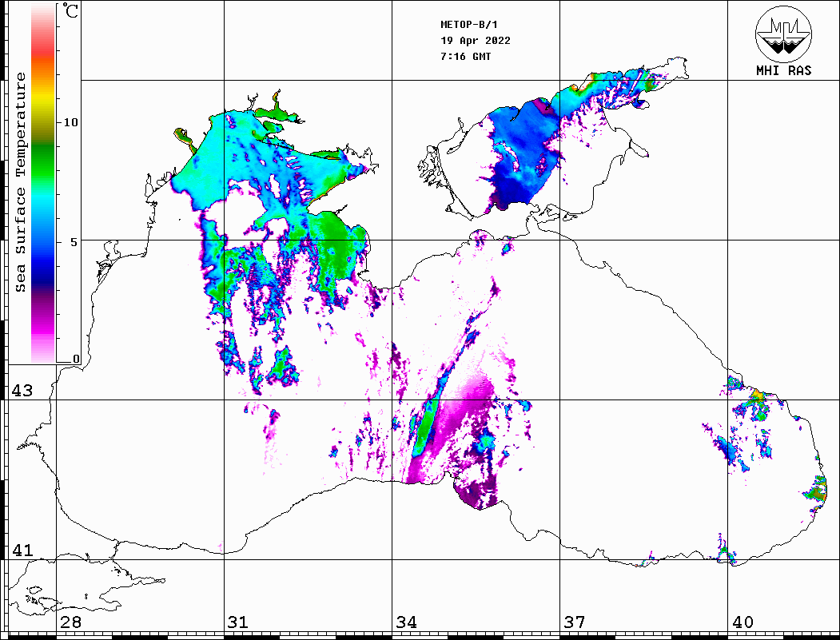Select the date text 19 Apr 2022
The height and width of the screenshot is (640, 840).
coord(476,41)
